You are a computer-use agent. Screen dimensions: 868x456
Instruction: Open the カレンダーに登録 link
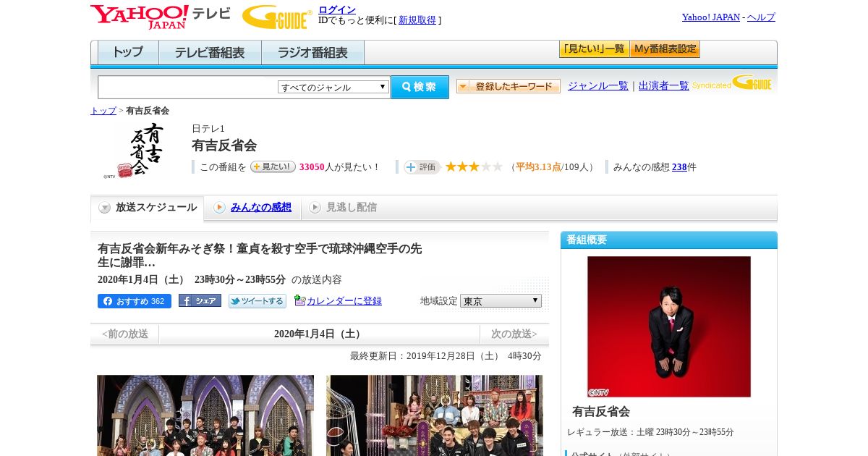[344, 301]
